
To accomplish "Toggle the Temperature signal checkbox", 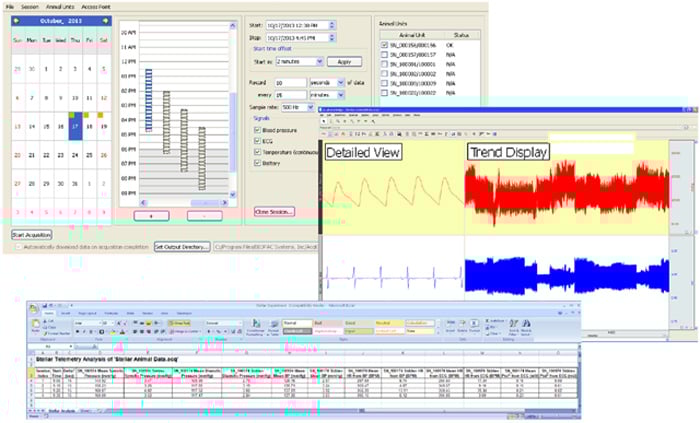I will click(x=257, y=152).
